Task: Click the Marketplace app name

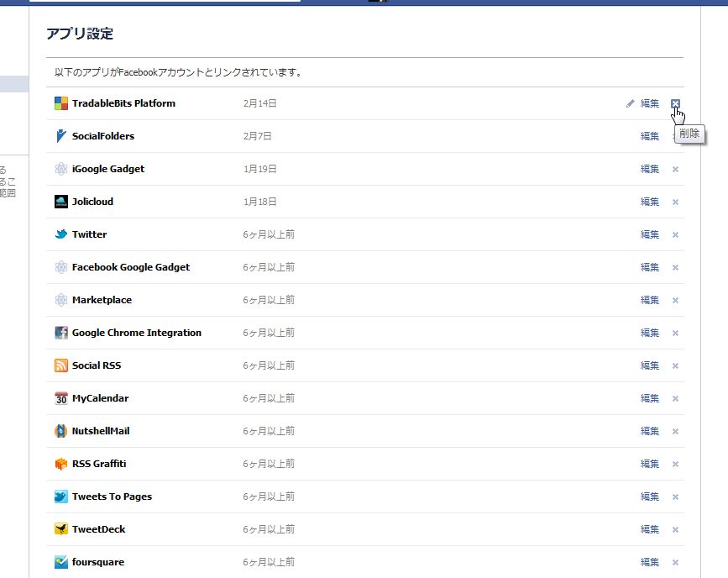Action: 102,300
